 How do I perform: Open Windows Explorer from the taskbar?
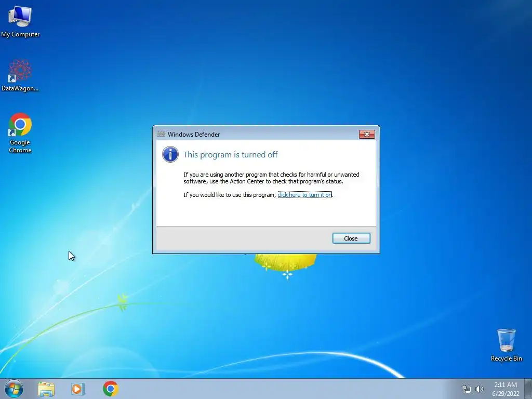pyautogui.click(x=46, y=389)
